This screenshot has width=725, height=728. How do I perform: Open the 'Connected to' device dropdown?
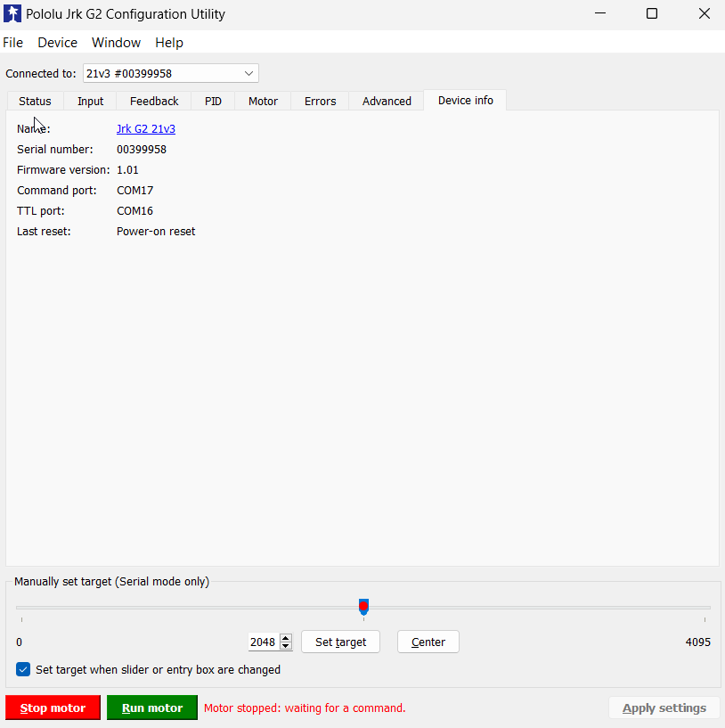tap(170, 73)
